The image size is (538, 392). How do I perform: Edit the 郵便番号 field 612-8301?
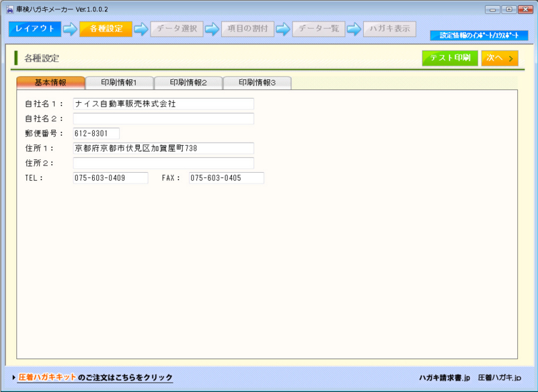[96, 133]
